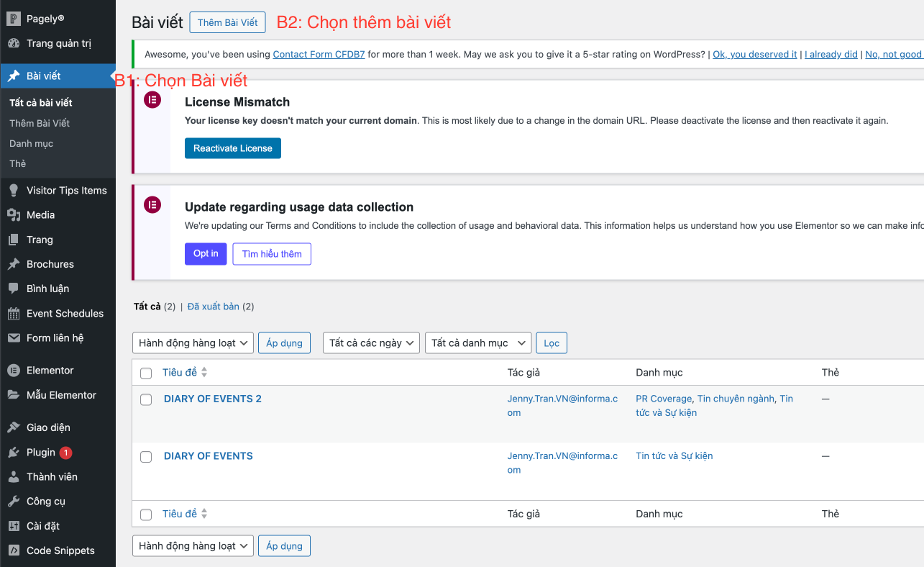Viewport: 924px width, 567px height.
Task: Open the Contact Form CFDB7 link
Action: tap(319, 54)
